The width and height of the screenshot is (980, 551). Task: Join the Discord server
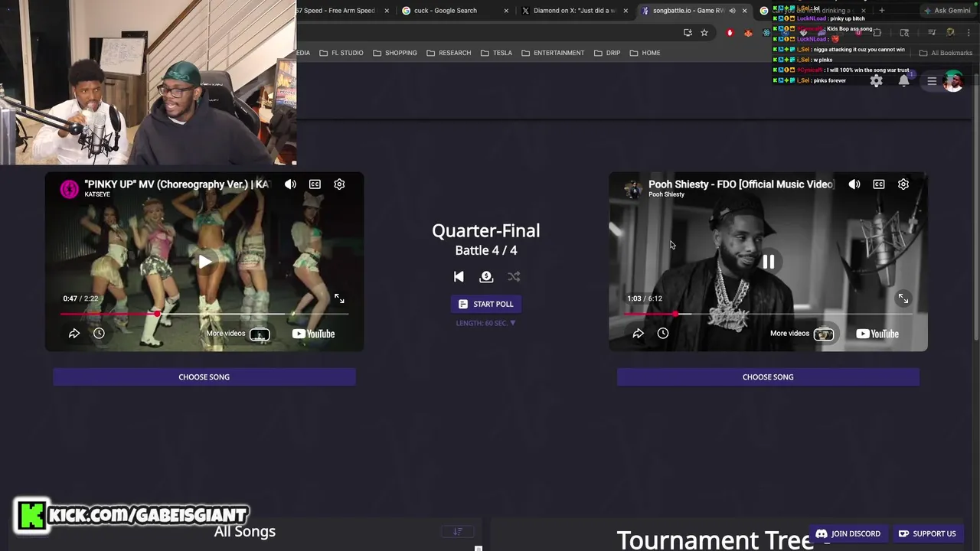point(848,533)
